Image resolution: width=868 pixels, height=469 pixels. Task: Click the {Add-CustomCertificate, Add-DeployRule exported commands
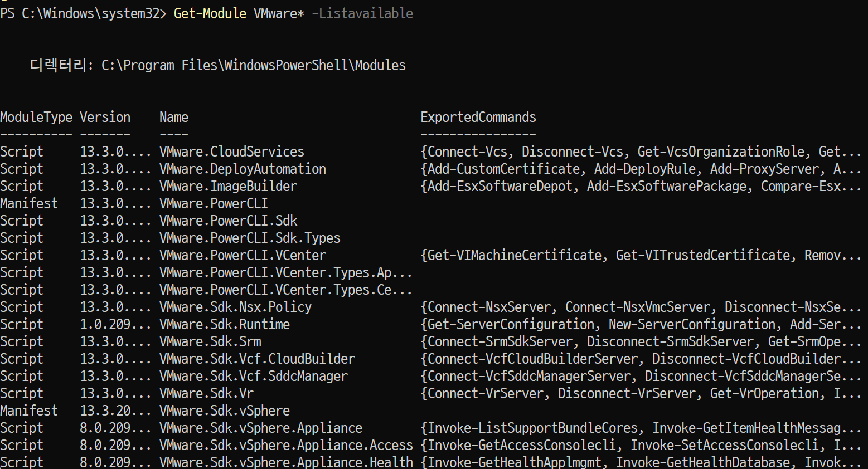click(641, 169)
